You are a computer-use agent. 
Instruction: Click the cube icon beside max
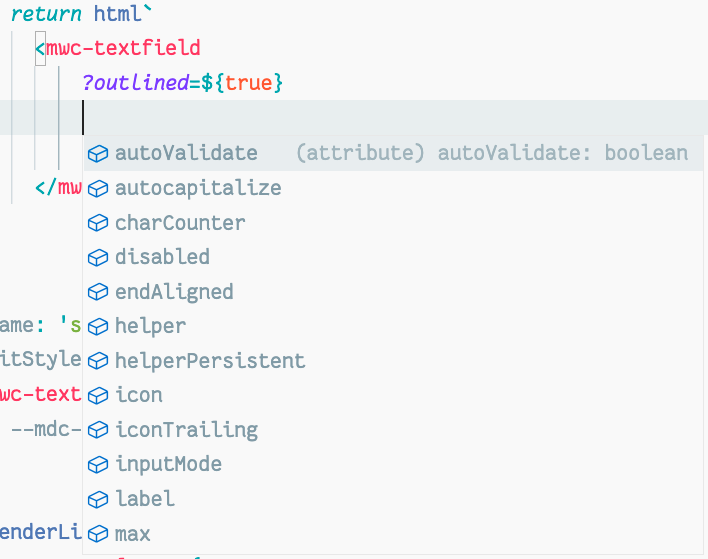(97, 534)
